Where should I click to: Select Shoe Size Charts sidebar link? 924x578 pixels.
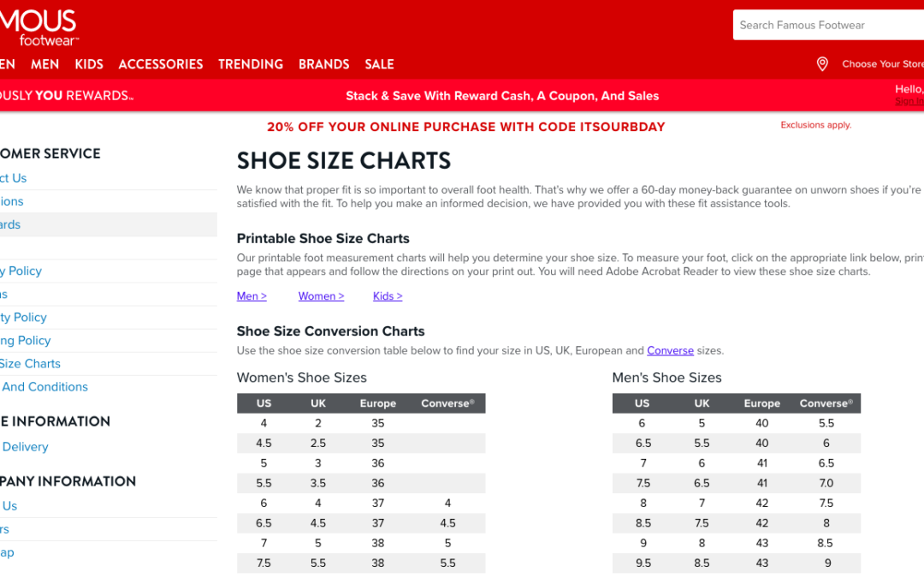click(31, 364)
